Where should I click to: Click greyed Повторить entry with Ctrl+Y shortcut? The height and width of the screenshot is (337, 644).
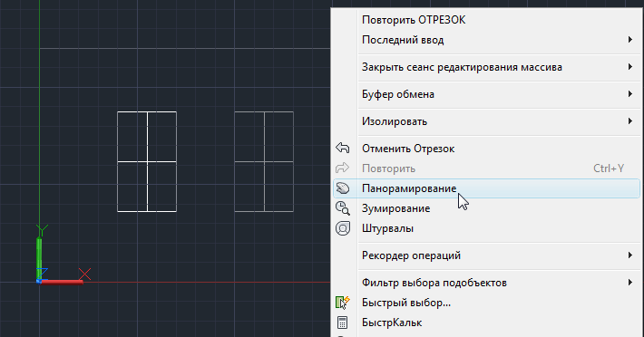coord(486,168)
